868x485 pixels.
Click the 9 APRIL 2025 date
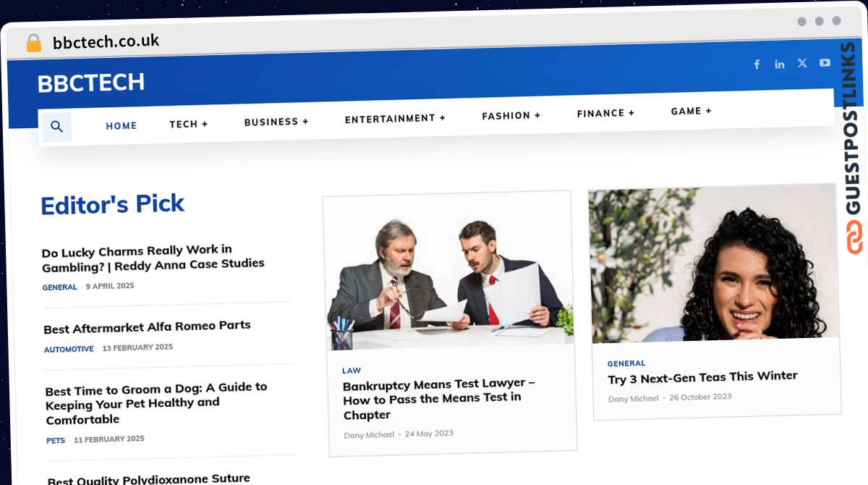pyautogui.click(x=110, y=286)
